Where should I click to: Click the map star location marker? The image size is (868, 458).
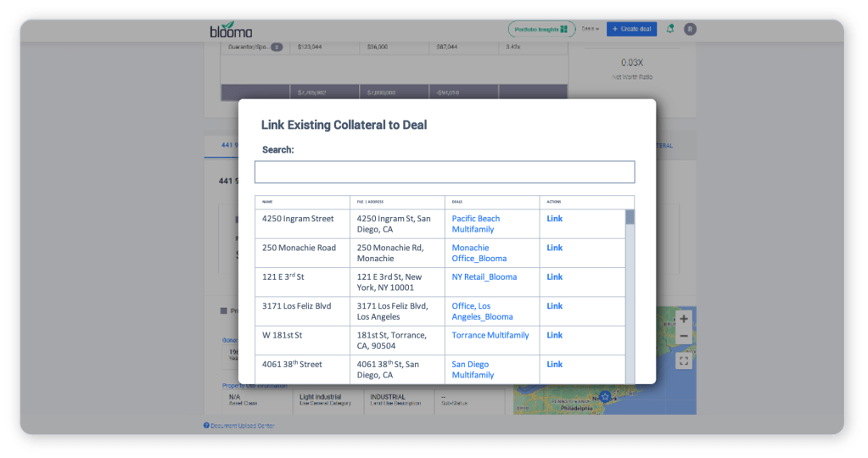click(x=605, y=397)
